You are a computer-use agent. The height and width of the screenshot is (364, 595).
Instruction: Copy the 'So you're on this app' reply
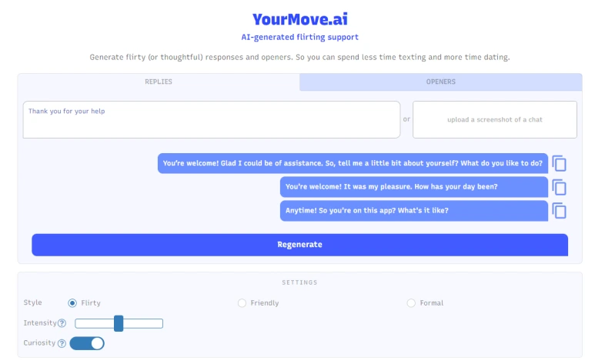coord(560,211)
